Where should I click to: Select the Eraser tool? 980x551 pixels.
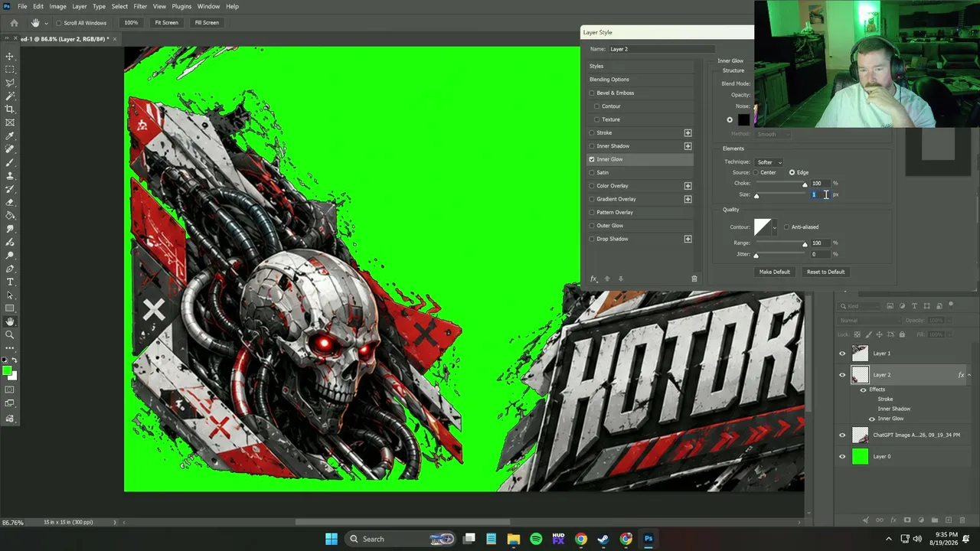point(10,202)
